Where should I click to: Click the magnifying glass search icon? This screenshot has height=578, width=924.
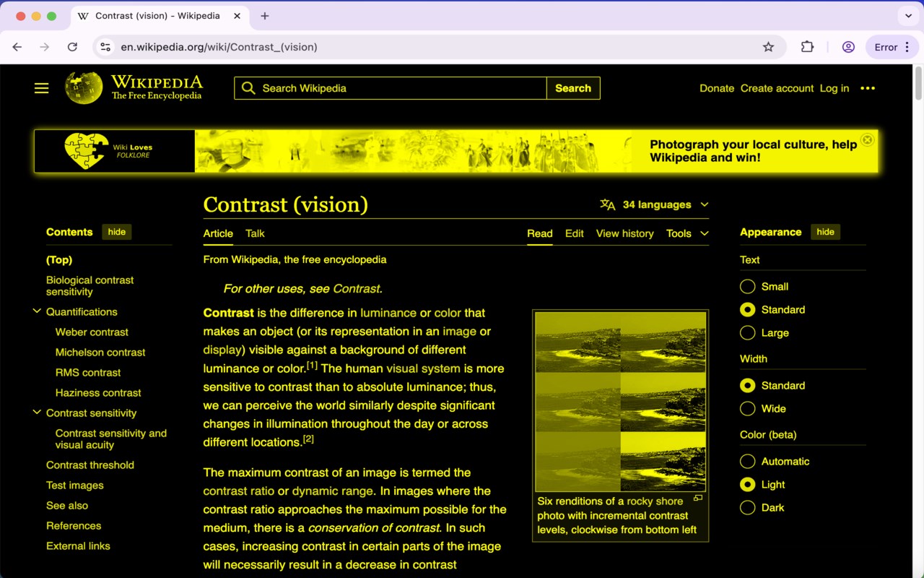[248, 88]
